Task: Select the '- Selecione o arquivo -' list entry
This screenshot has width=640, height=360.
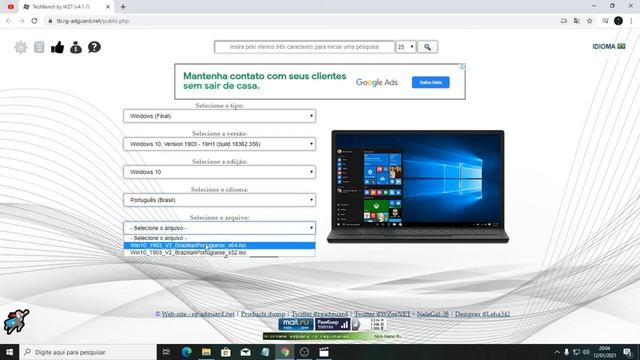Action: tap(220, 238)
